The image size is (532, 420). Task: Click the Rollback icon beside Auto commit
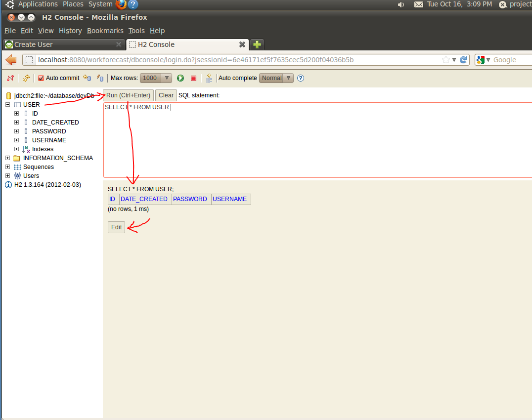(87, 78)
